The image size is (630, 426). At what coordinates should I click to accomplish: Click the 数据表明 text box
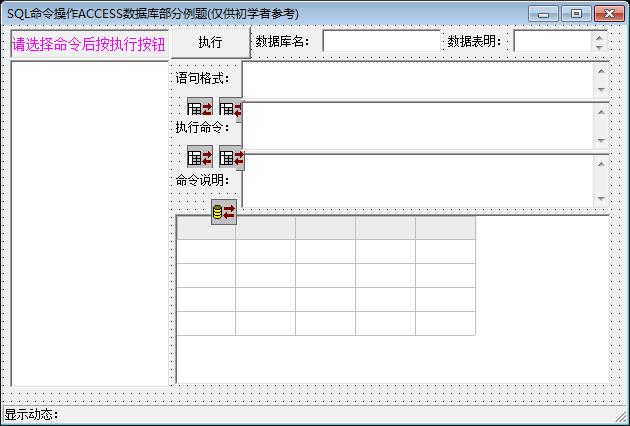click(x=553, y=41)
